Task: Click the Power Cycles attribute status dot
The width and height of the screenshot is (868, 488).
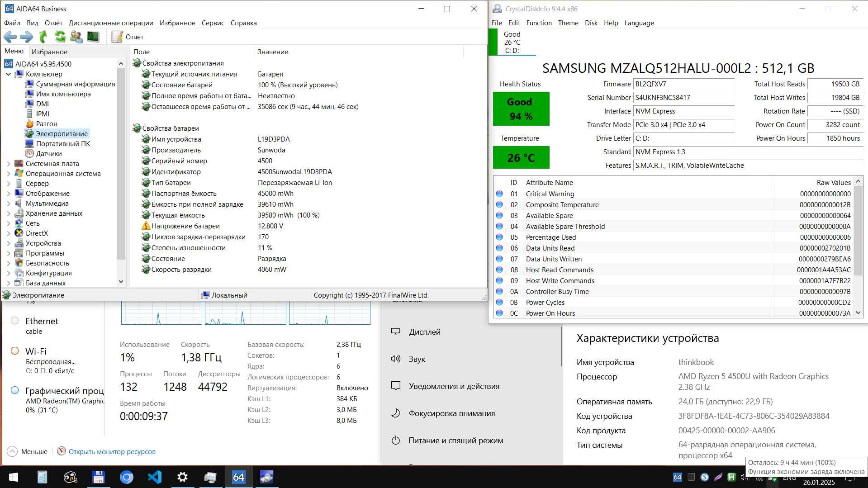Action: pyautogui.click(x=499, y=302)
